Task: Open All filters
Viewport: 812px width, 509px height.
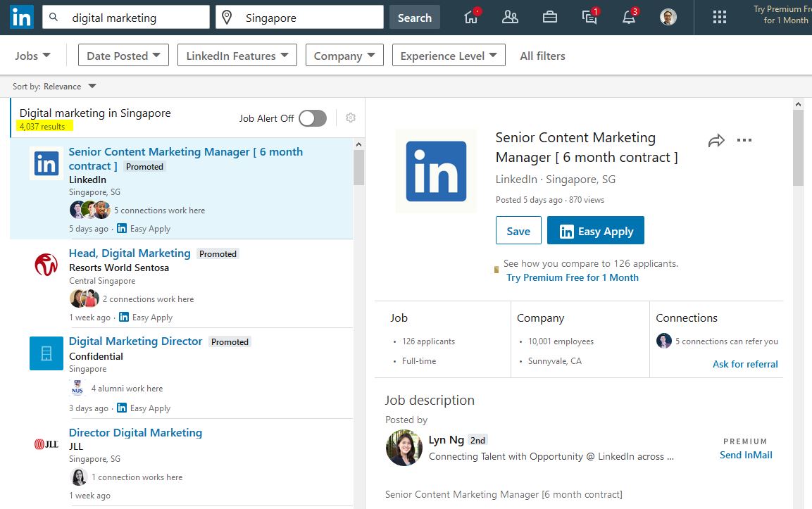Action: 542,56
